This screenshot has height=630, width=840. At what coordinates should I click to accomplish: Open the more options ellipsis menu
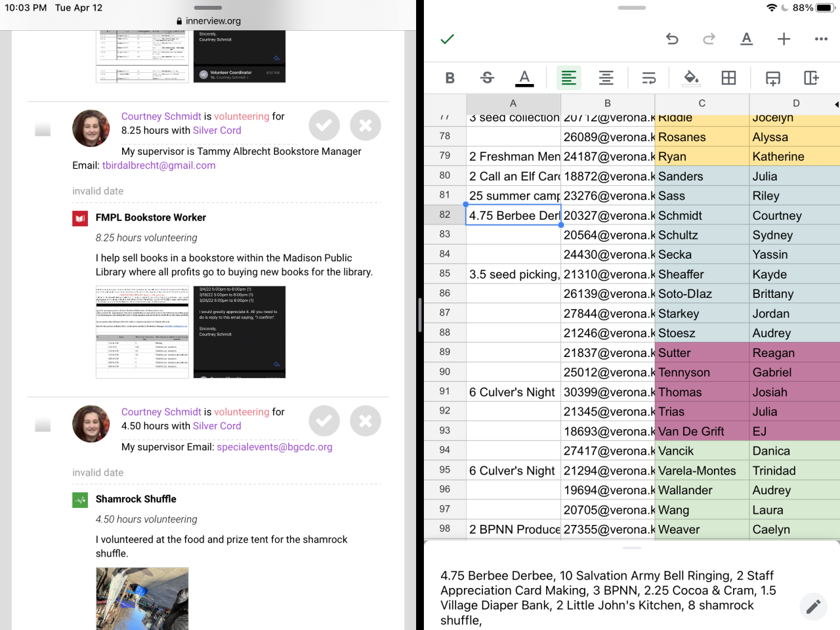pos(821,39)
